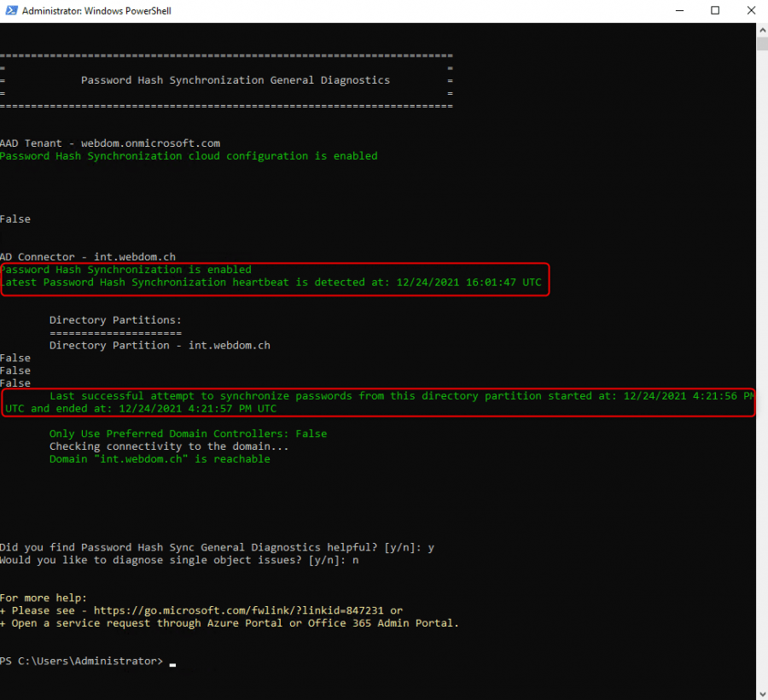Click the Directory Partition int.webdom.ch entry
Viewport: 768px width, 700px height.
click(x=160, y=345)
